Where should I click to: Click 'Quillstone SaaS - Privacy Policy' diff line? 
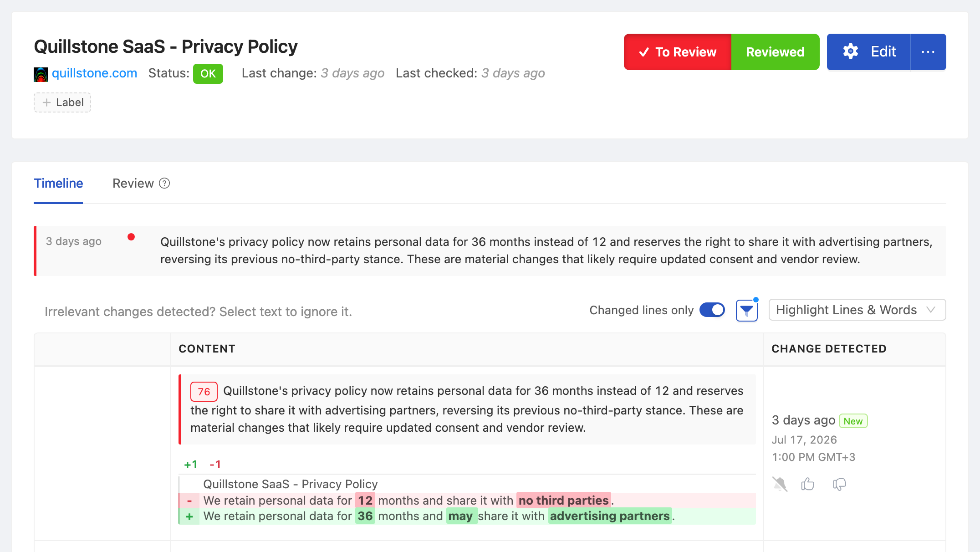[x=290, y=484]
